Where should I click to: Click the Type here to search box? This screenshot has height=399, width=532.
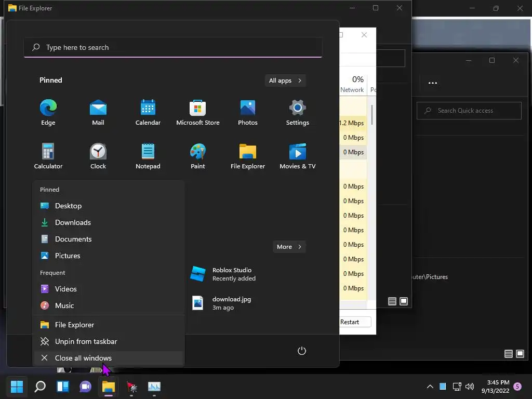pyautogui.click(x=173, y=47)
